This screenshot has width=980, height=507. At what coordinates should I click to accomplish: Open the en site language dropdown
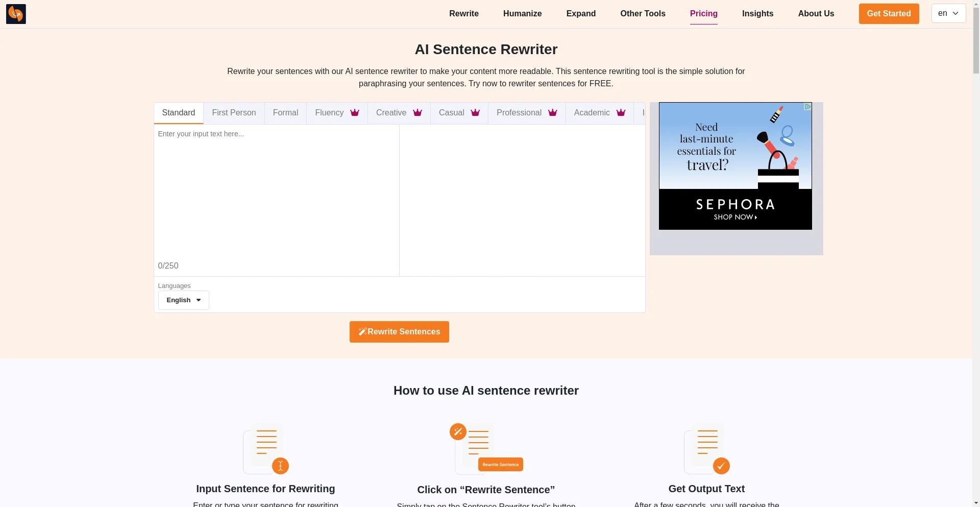click(x=948, y=13)
